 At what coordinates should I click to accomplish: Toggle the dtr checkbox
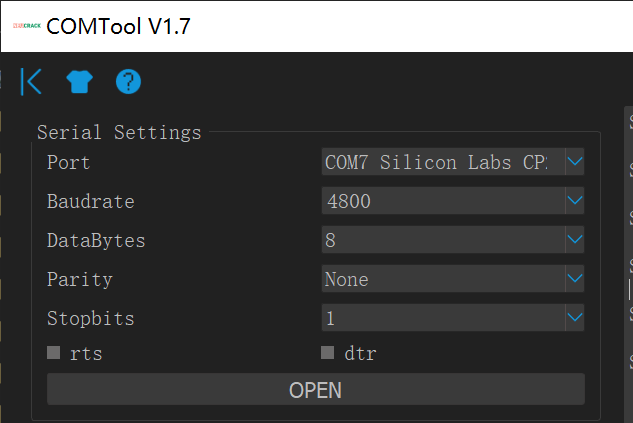pyautogui.click(x=327, y=353)
